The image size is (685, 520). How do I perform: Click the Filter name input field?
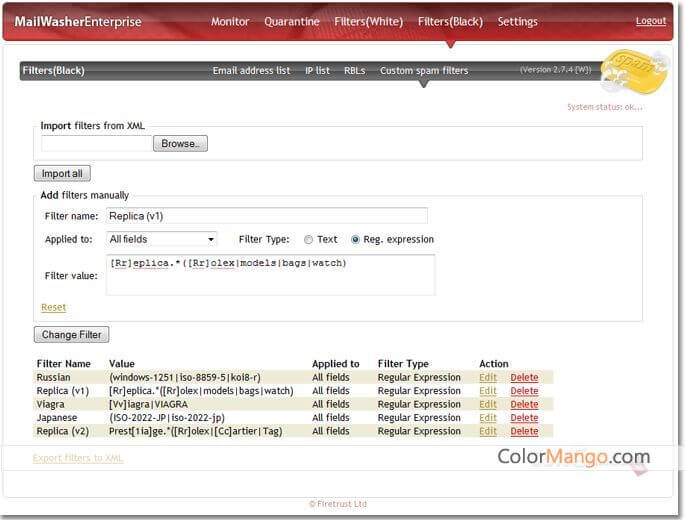[x=266, y=216]
